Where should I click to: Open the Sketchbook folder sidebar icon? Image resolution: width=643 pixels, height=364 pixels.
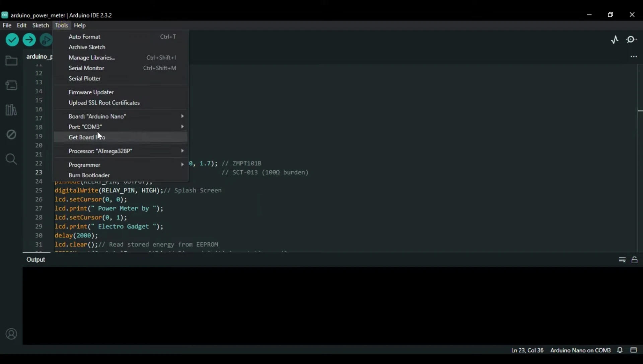11,61
